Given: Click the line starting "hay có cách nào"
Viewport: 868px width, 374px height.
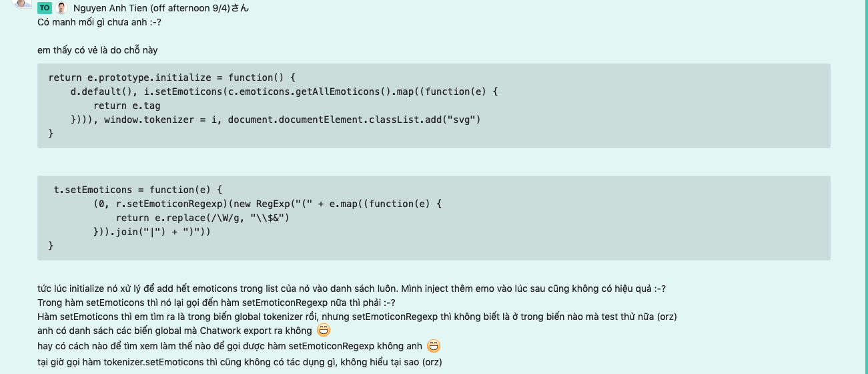Looking at the screenshot, I should tap(230, 346).
